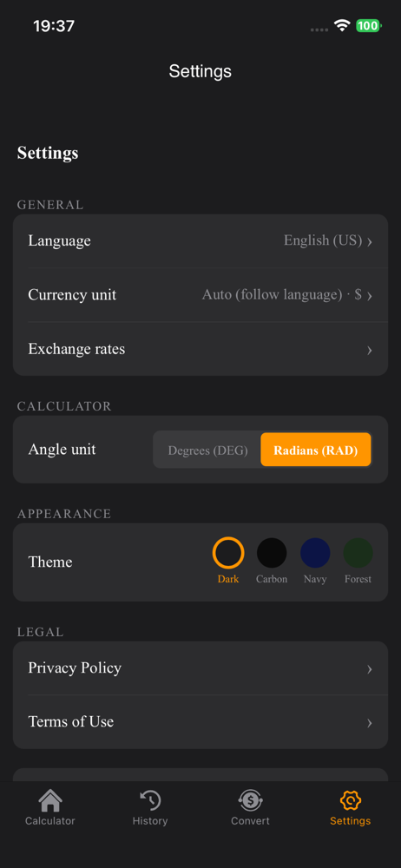Switch to the History tab label
Viewport: 401px width, 868px height.
click(x=150, y=821)
